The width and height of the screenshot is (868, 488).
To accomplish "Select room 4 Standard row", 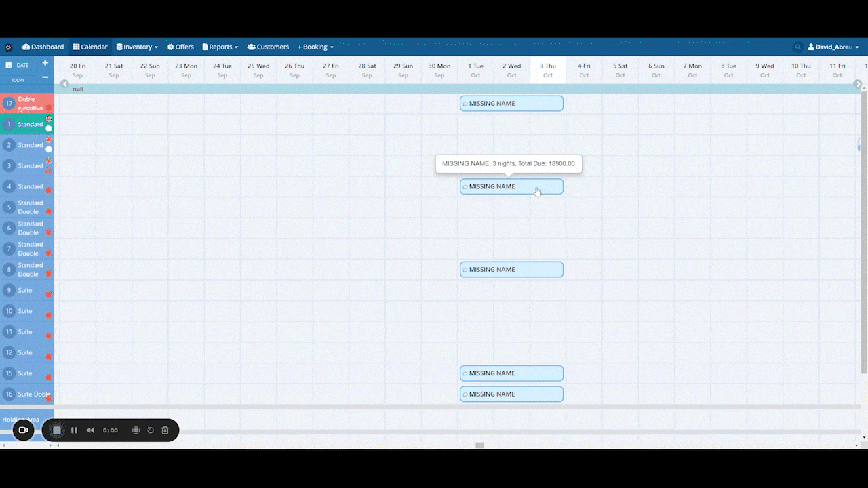I will click(27, 186).
